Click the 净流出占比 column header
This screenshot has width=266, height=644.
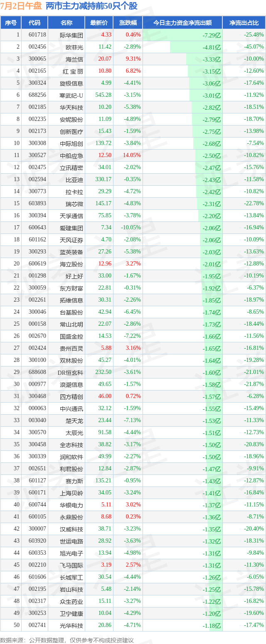click(244, 23)
